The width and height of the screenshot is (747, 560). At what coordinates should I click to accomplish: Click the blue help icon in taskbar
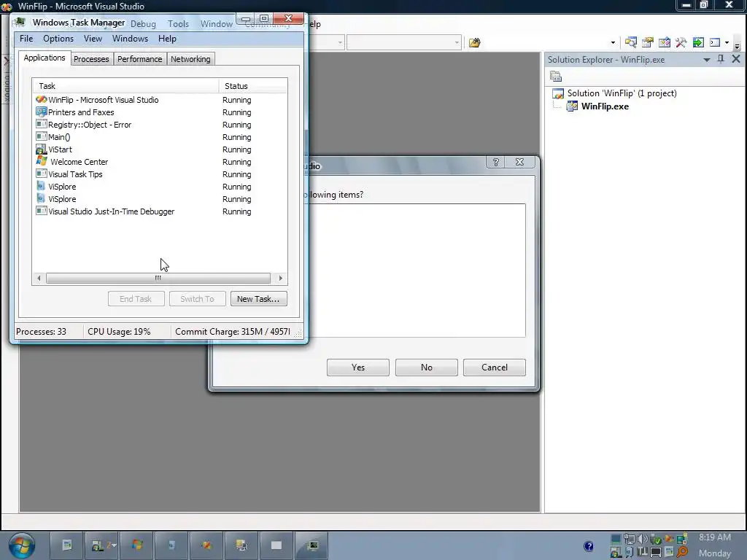click(589, 546)
